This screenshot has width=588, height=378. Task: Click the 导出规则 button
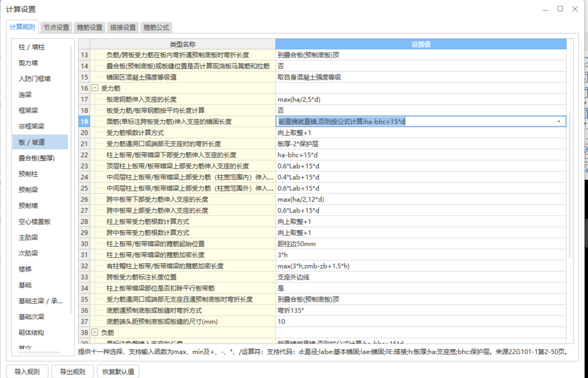(72, 372)
